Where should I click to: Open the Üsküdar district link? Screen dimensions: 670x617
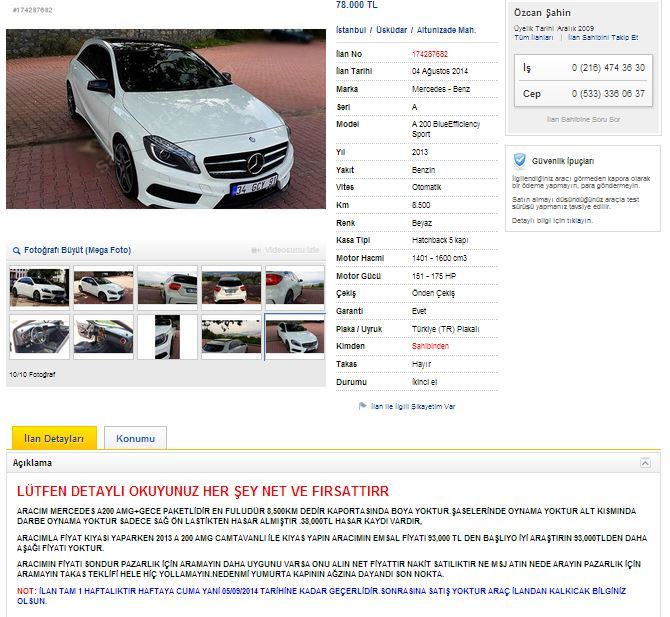coord(391,30)
